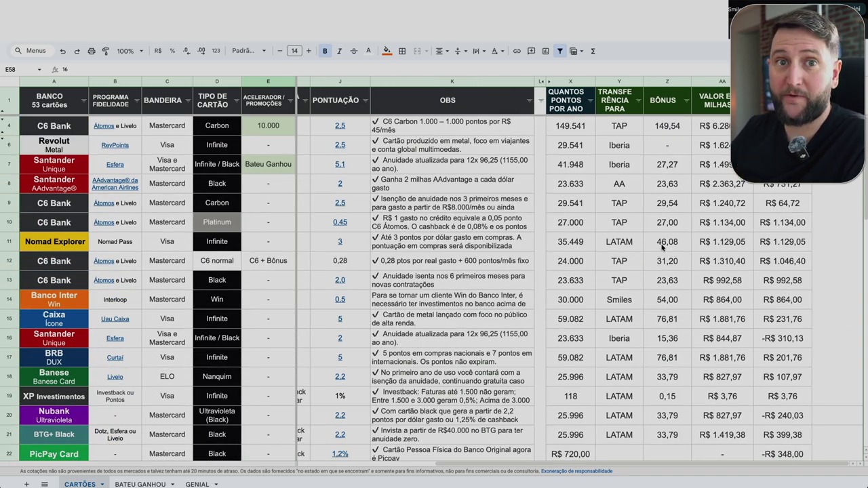Screen dimensions: 868x488
Task: Open the Curtaí program link
Action: [115, 357]
